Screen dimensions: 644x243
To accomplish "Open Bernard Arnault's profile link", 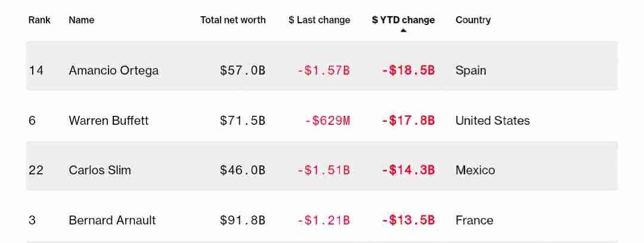I will pyautogui.click(x=112, y=220).
